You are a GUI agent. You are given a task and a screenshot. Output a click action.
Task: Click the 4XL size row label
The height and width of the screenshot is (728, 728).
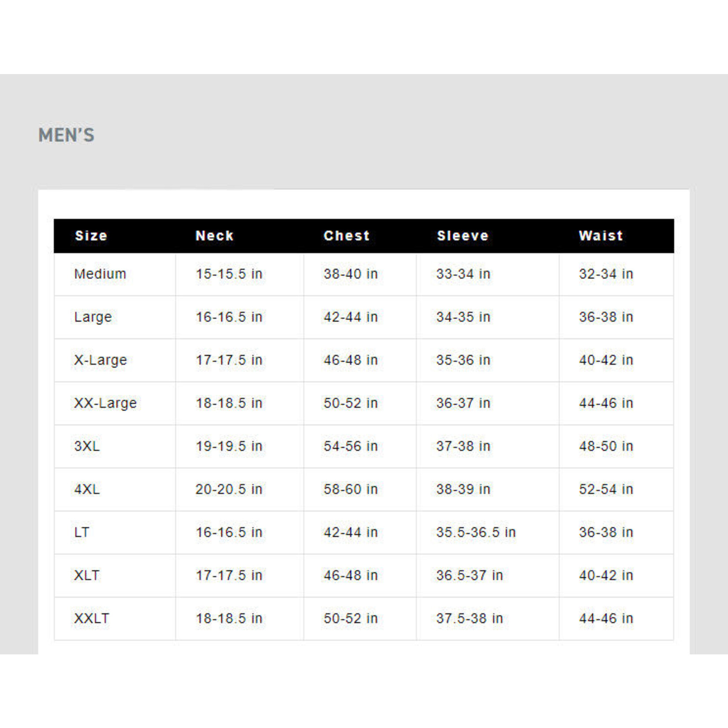(87, 489)
